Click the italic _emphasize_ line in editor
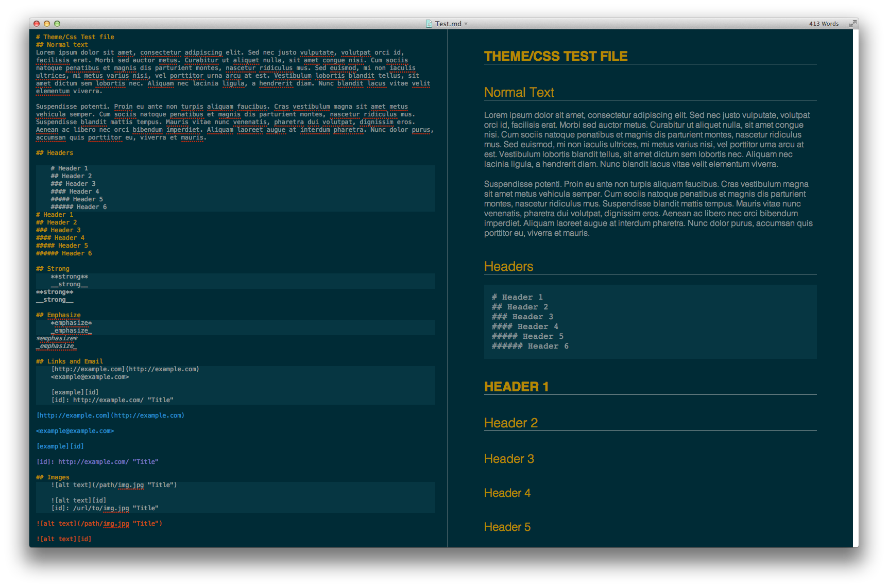This screenshot has width=888, height=588. (57, 346)
